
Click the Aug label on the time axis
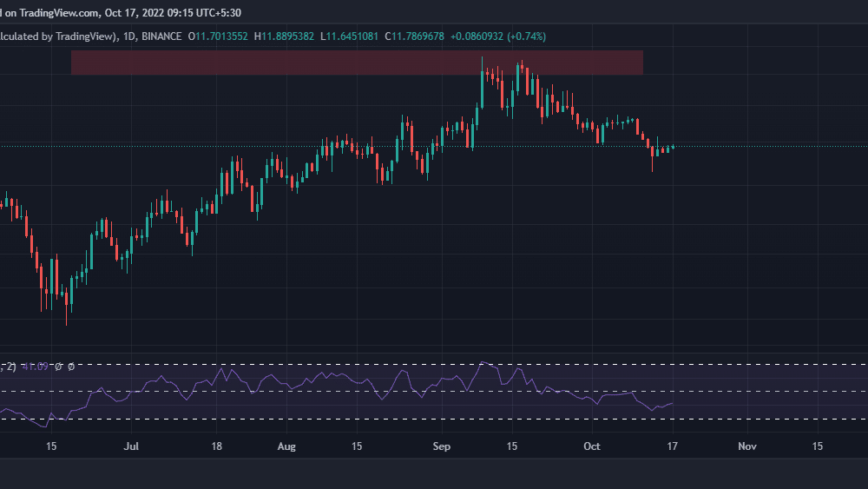coord(286,446)
